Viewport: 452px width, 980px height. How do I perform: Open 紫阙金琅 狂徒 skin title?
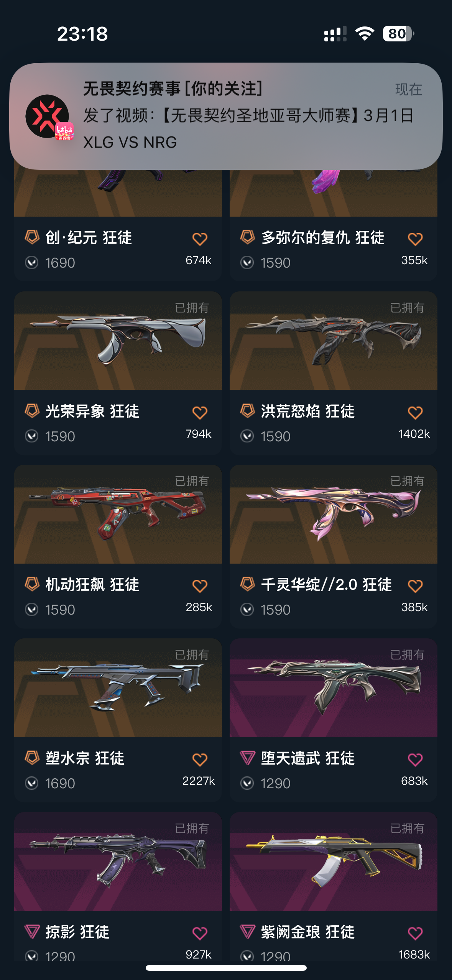coord(307,932)
